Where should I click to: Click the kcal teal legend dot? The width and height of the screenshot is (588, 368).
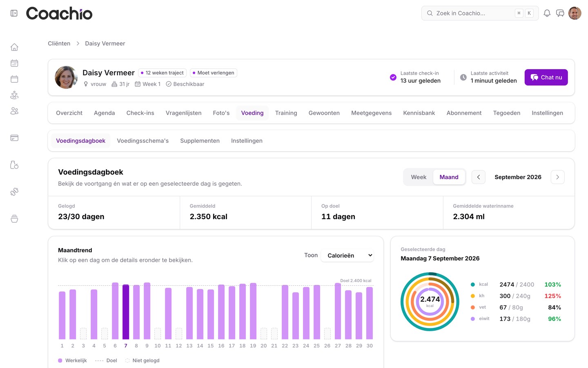[472, 284]
